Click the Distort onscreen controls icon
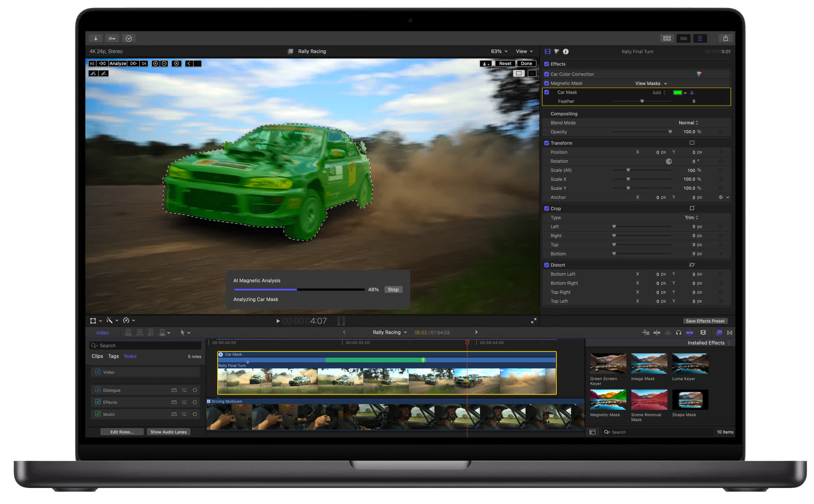This screenshot has height=504, width=814. [x=692, y=265]
